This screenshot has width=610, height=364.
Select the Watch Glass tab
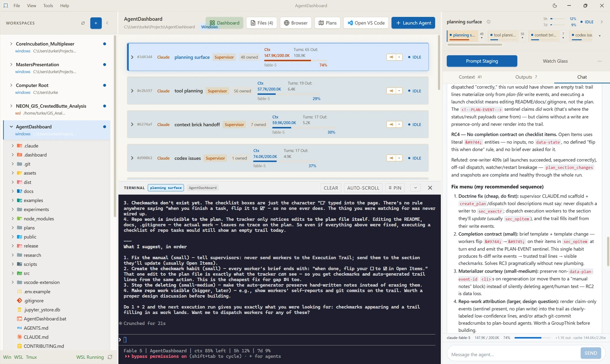(x=555, y=61)
